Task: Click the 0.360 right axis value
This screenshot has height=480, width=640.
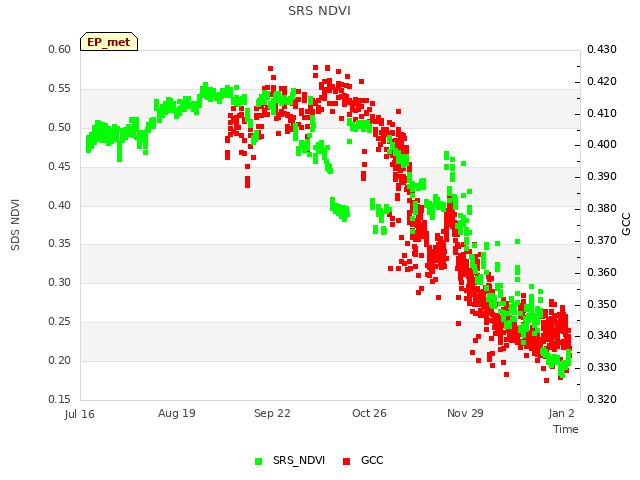Action: (x=602, y=272)
